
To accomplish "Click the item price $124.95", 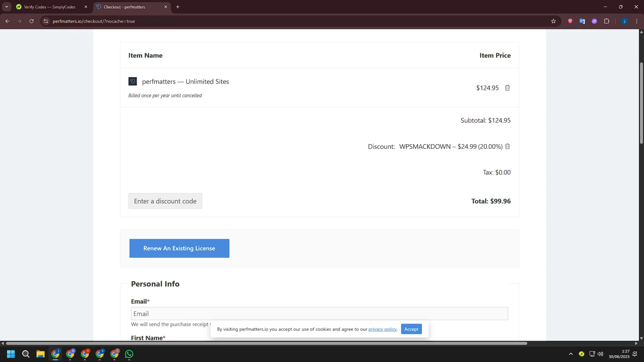I will [487, 88].
